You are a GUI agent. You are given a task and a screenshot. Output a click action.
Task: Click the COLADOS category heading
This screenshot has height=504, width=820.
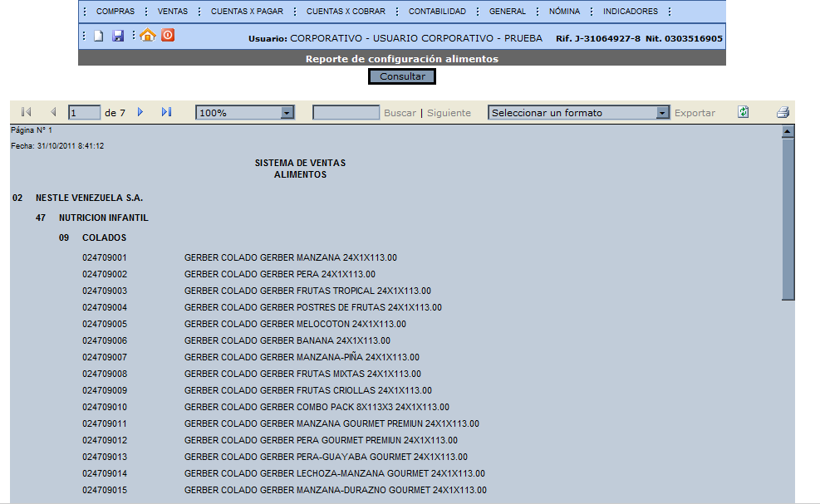[x=104, y=237]
